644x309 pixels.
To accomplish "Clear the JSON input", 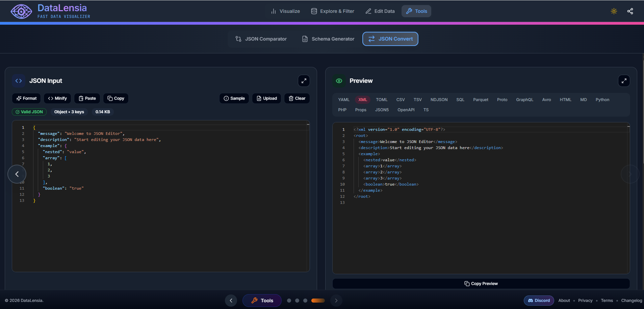I will [x=297, y=98].
